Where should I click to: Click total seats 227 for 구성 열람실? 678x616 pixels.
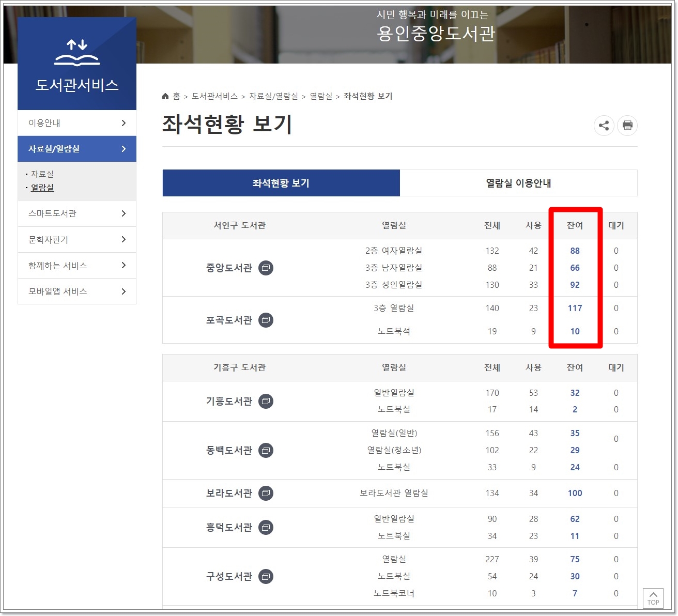(x=492, y=559)
